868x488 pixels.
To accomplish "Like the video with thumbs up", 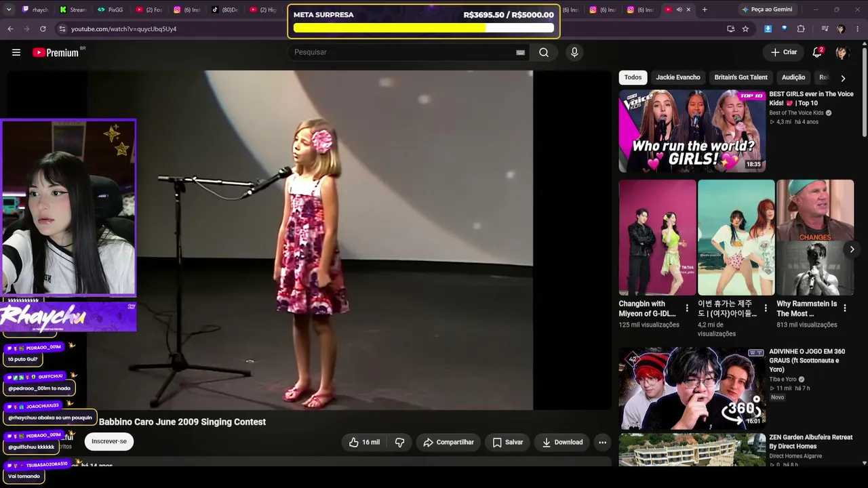I will click(x=364, y=442).
